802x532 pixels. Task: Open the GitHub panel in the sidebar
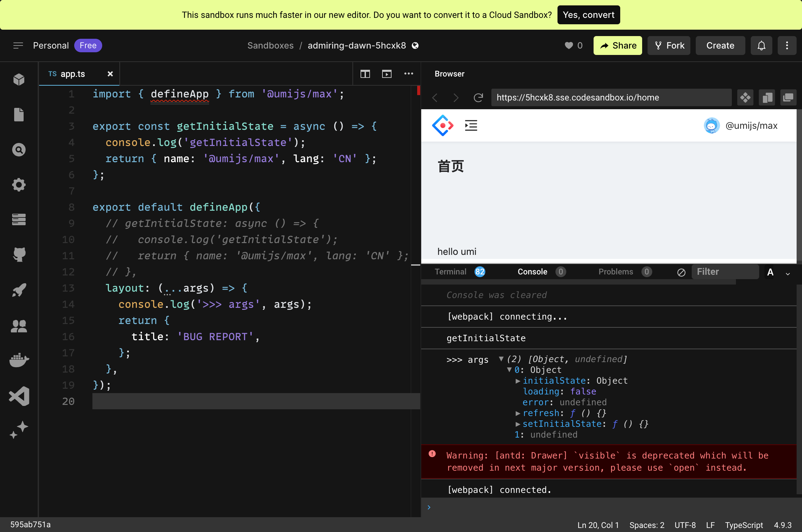(19, 255)
